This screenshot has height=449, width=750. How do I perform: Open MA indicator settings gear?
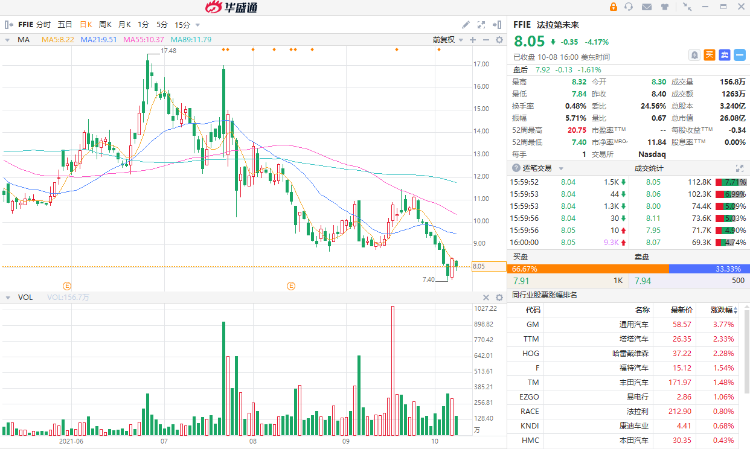[x=499, y=40]
